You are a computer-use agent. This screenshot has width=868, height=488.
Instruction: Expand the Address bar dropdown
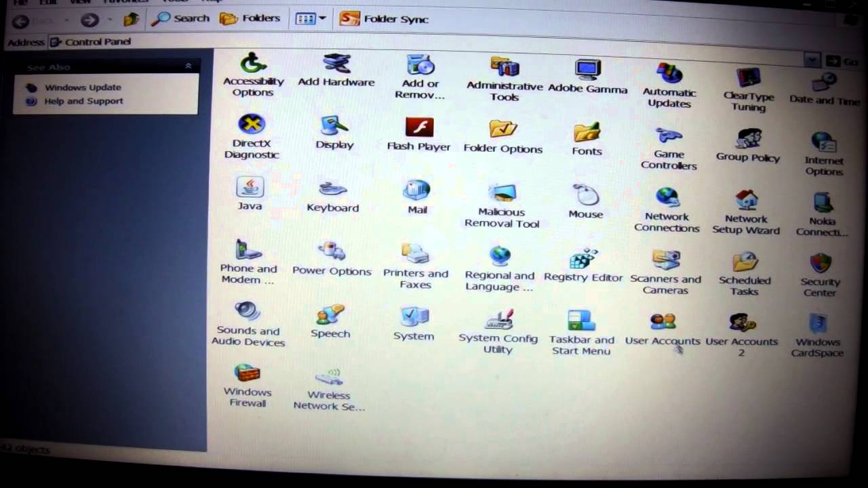point(812,60)
